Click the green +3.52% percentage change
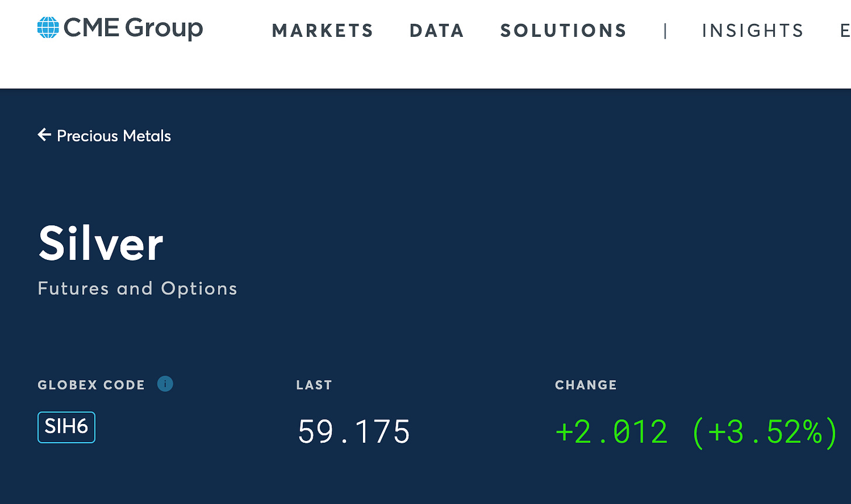Image resolution: width=851 pixels, height=504 pixels. (766, 432)
